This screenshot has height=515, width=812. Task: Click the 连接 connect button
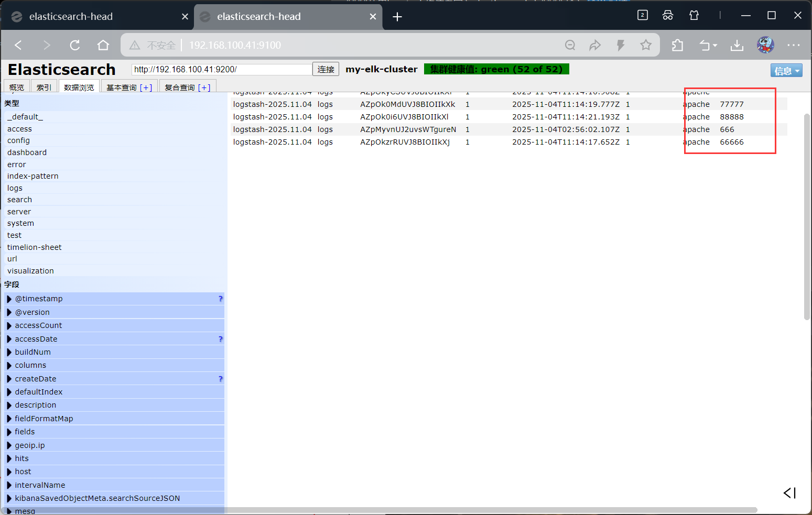326,69
